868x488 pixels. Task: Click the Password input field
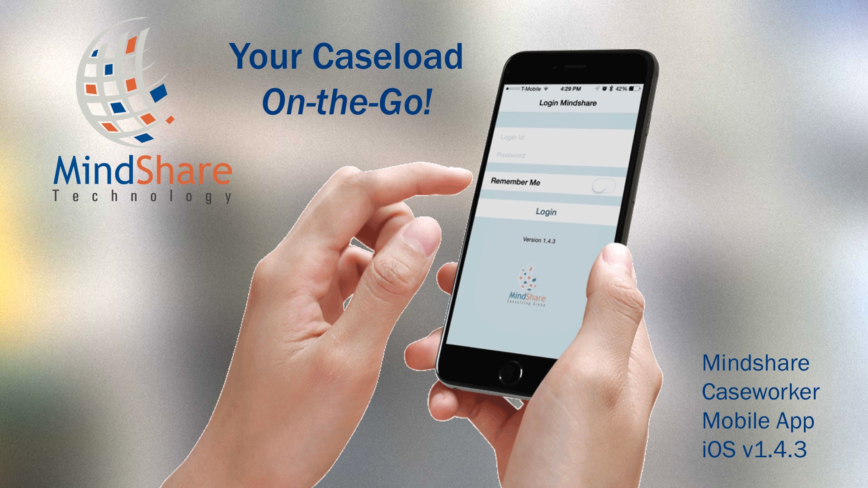(537, 155)
